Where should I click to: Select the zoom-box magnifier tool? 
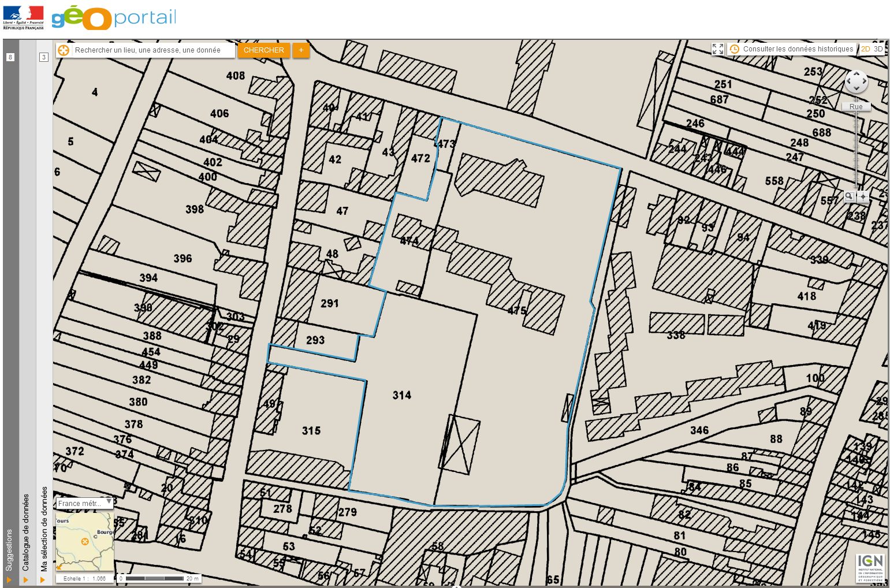pyautogui.click(x=849, y=196)
